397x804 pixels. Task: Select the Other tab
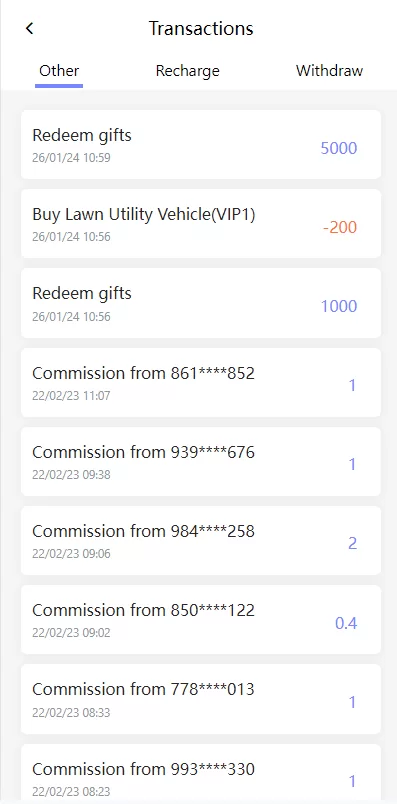(59, 71)
